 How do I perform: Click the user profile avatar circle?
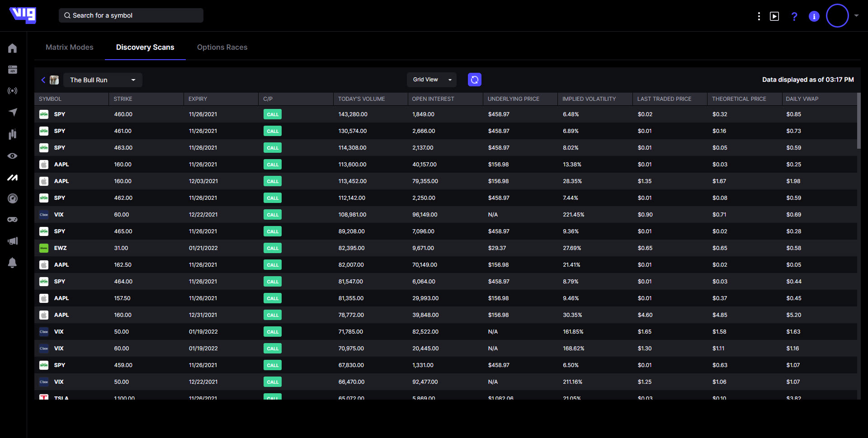point(837,16)
